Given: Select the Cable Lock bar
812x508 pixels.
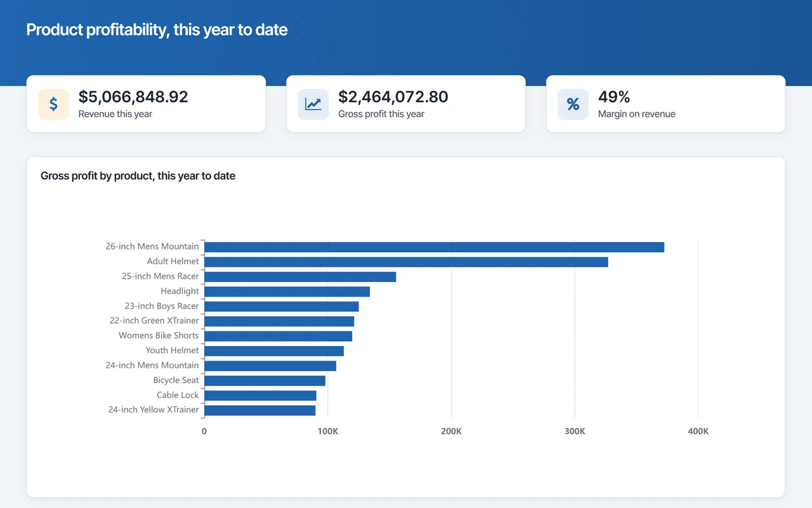Looking at the screenshot, I should [261, 396].
